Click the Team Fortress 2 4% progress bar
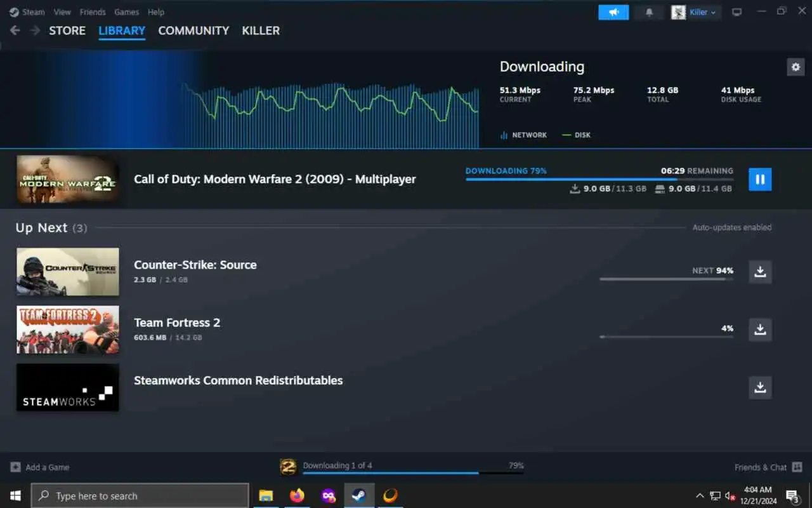Image resolution: width=812 pixels, height=508 pixels. [x=666, y=337]
